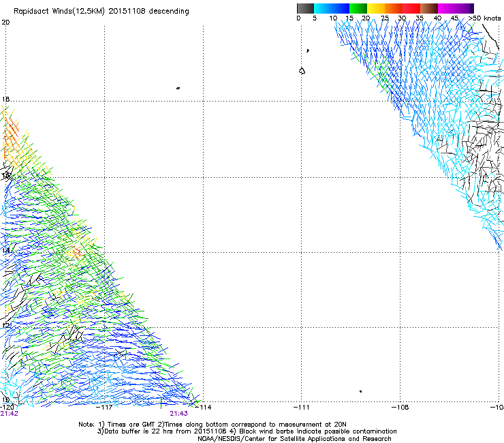Click the small island dot near -115, 18.3
The width and height of the screenshot is (504, 443).
pos(178,88)
